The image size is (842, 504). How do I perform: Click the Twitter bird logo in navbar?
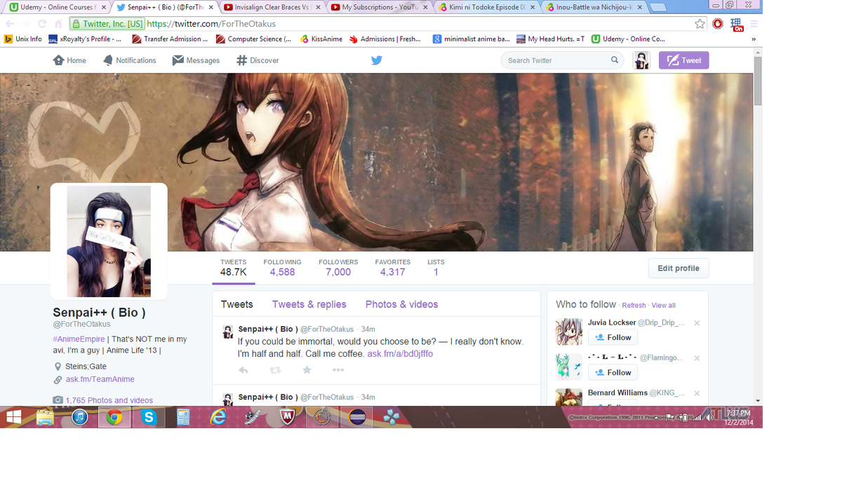[377, 60]
